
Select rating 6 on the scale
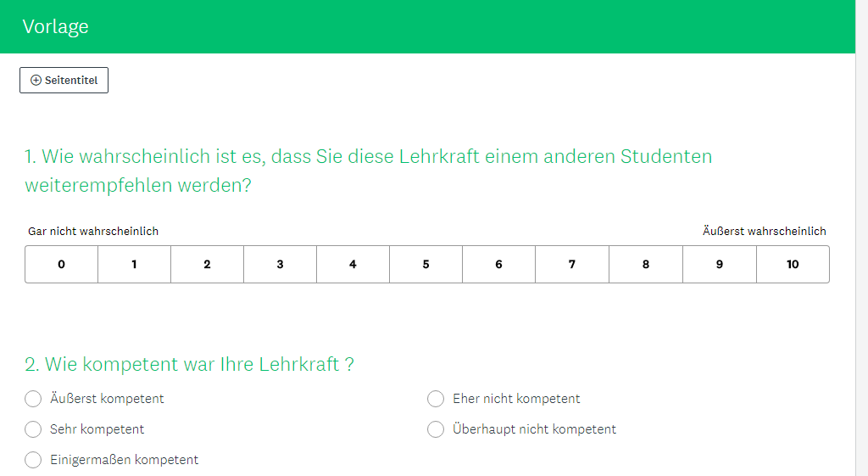pyautogui.click(x=498, y=264)
